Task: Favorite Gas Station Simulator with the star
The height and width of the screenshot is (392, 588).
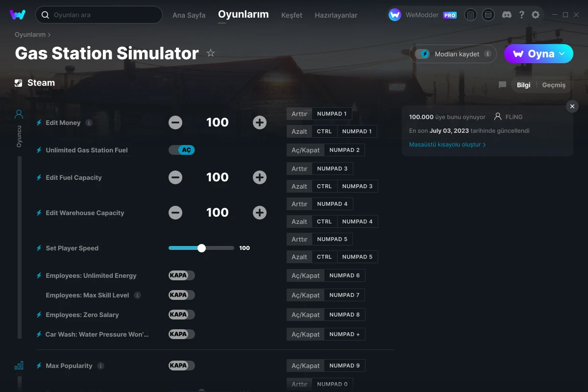Action: click(x=211, y=53)
